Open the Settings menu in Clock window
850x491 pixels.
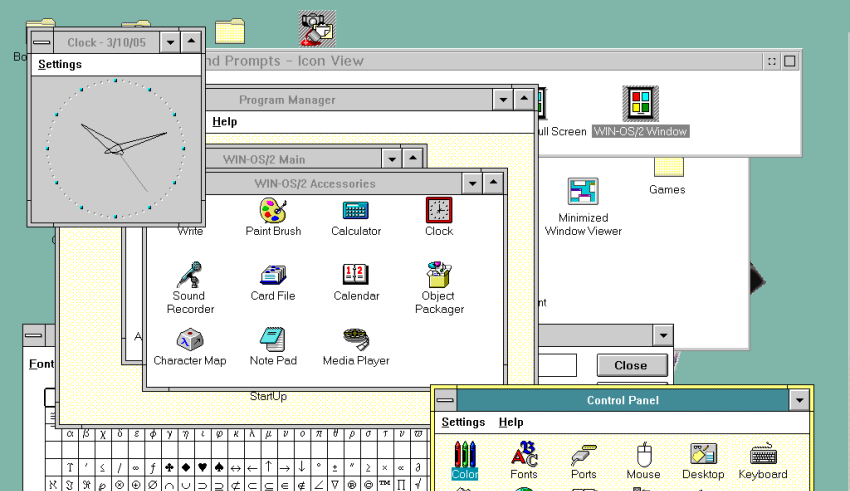(x=60, y=65)
